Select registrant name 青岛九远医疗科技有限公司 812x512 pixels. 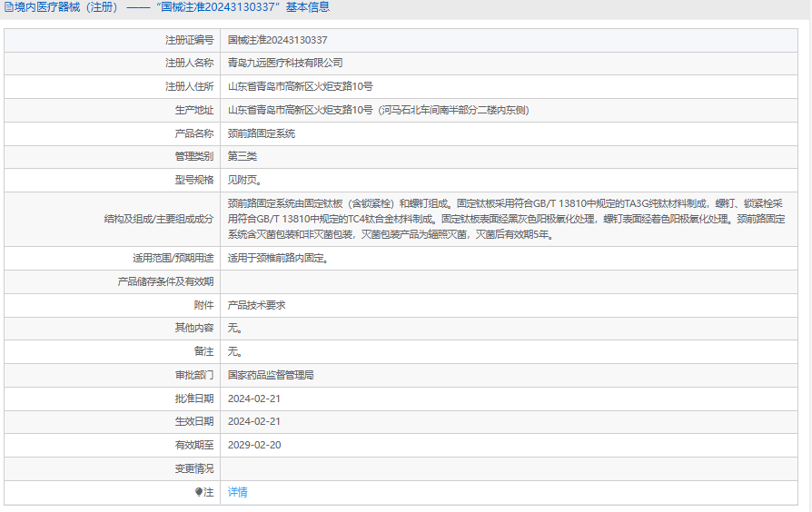[x=285, y=63]
